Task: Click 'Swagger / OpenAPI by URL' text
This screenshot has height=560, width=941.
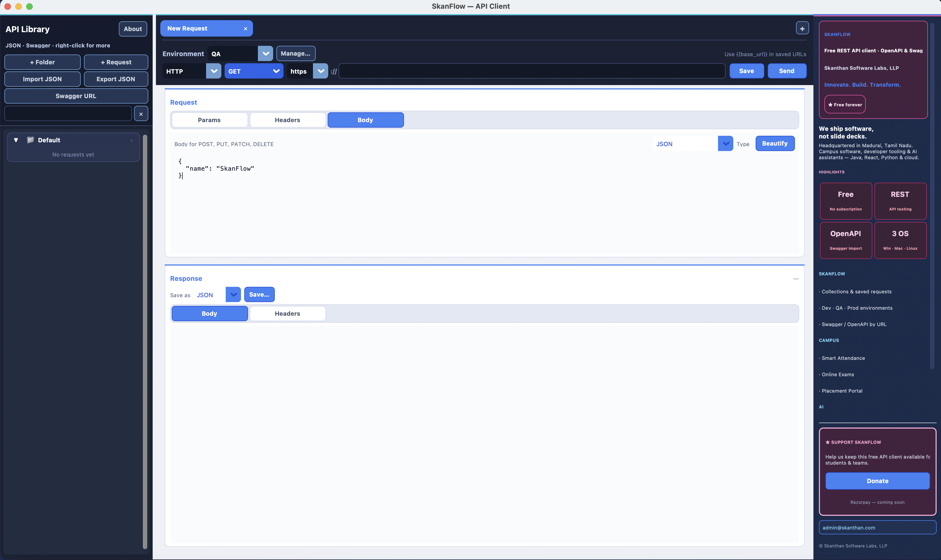Action: point(854,324)
